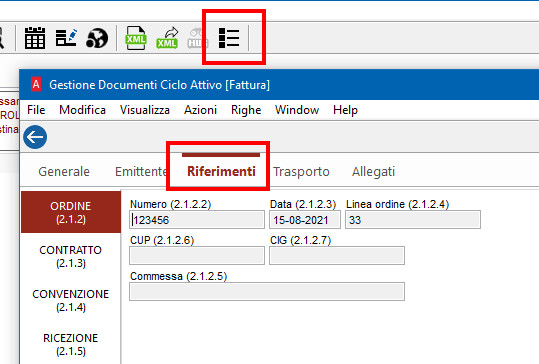The width and height of the screenshot is (539, 364).
Task: Click the empty Commessa (2.1.2.5) field
Action: pos(267,292)
